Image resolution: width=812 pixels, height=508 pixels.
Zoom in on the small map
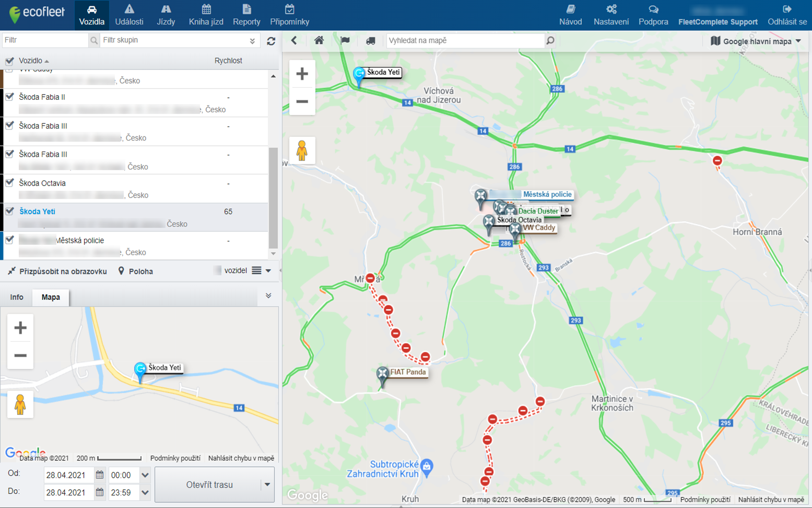coord(20,328)
